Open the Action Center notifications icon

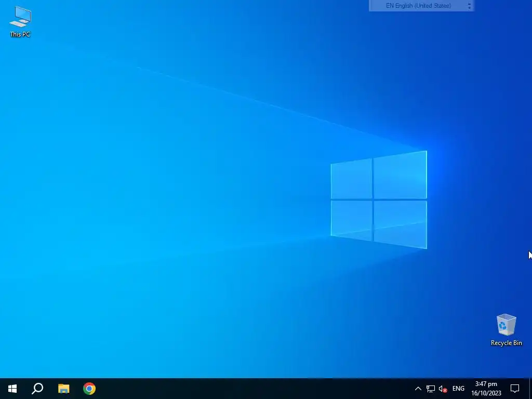[x=515, y=389]
